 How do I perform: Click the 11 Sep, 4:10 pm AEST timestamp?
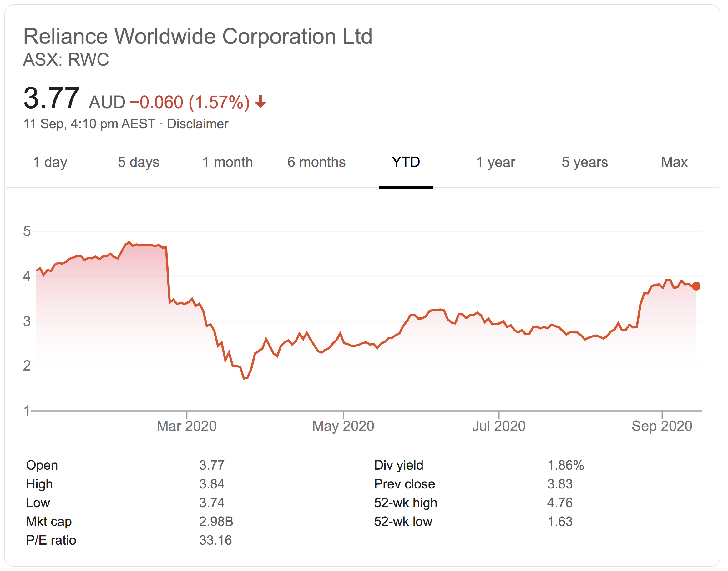click(89, 124)
